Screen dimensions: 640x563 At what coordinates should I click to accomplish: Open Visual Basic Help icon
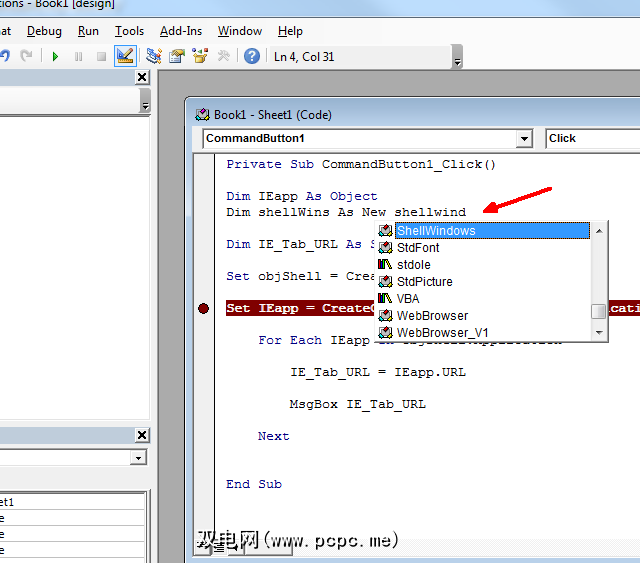252,56
